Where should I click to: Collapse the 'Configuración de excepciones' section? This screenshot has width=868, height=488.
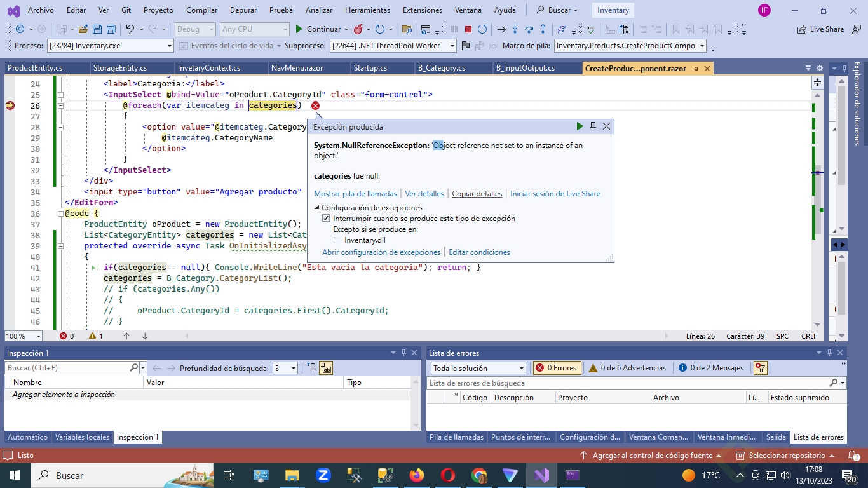317,208
